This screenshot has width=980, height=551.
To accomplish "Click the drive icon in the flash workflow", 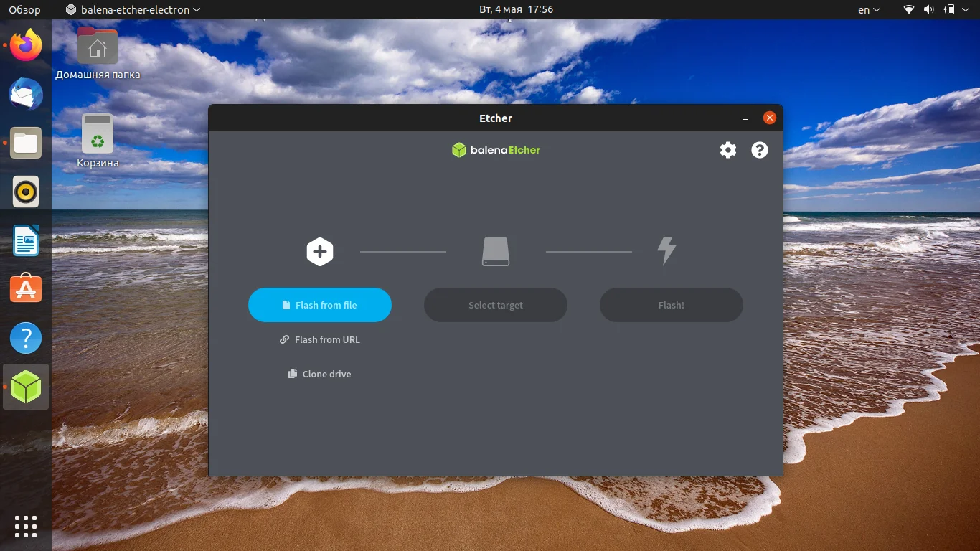I will (495, 251).
